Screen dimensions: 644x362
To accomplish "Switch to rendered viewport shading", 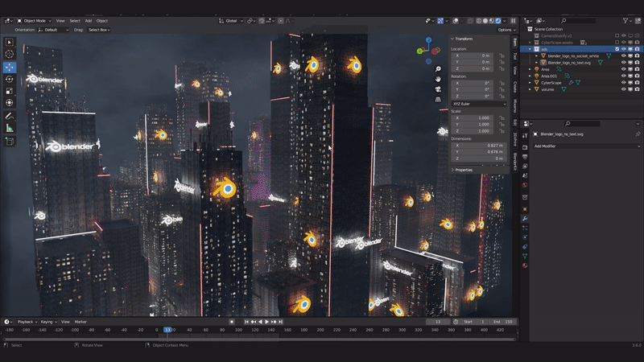I will [x=498, y=21].
